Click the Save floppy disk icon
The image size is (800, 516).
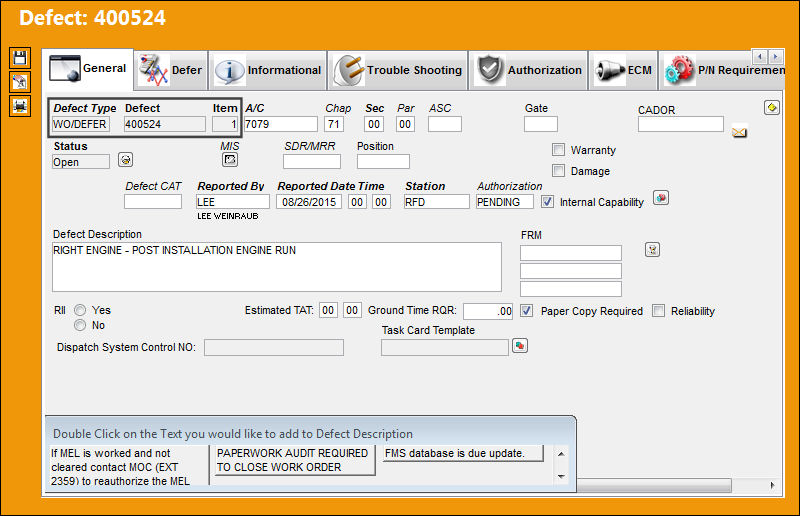pyautogui.click(x=20, y=58)
